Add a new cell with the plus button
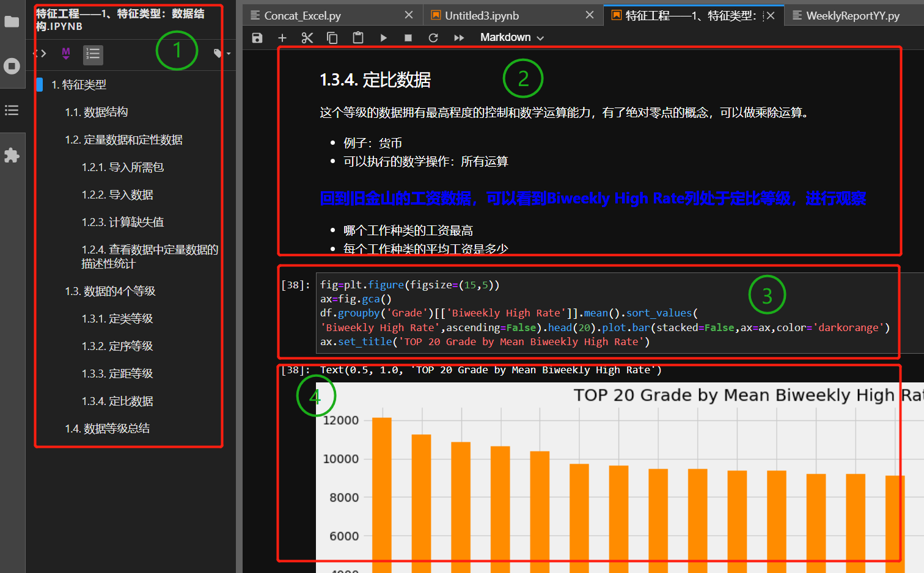 coord(282,37)
